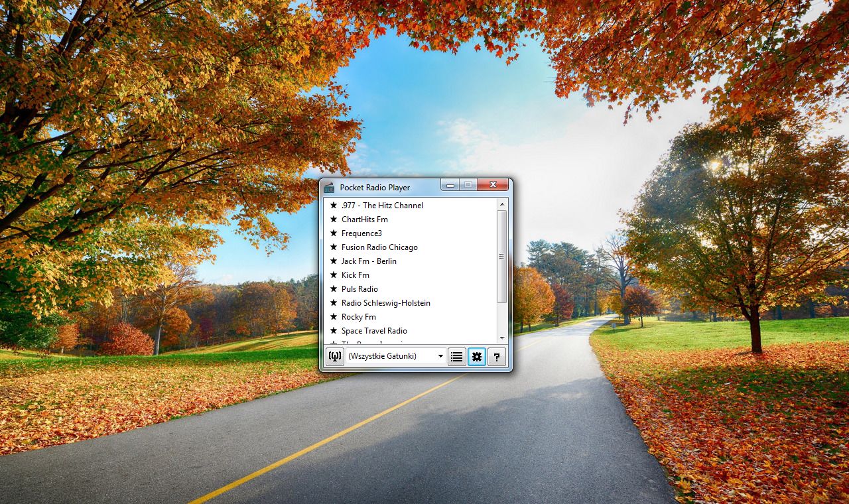The height and width of the screenshot is (504, 849).
Task: Select the Puls Radio station
Action: [410, 289]
